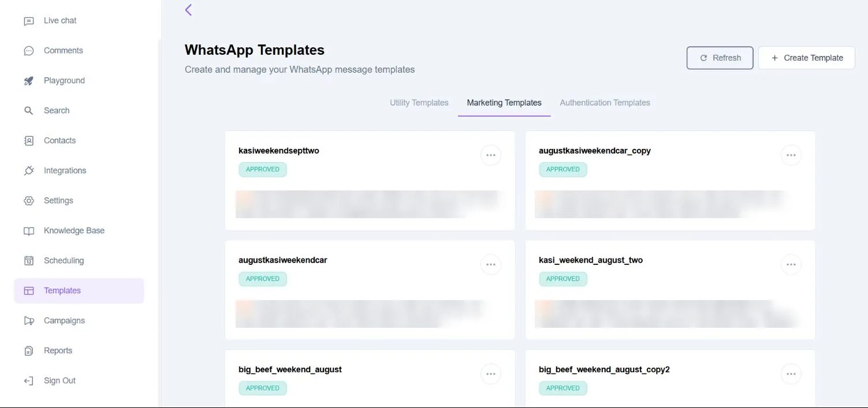
Task: View Reports page
Action: click(x=58, y=351)
